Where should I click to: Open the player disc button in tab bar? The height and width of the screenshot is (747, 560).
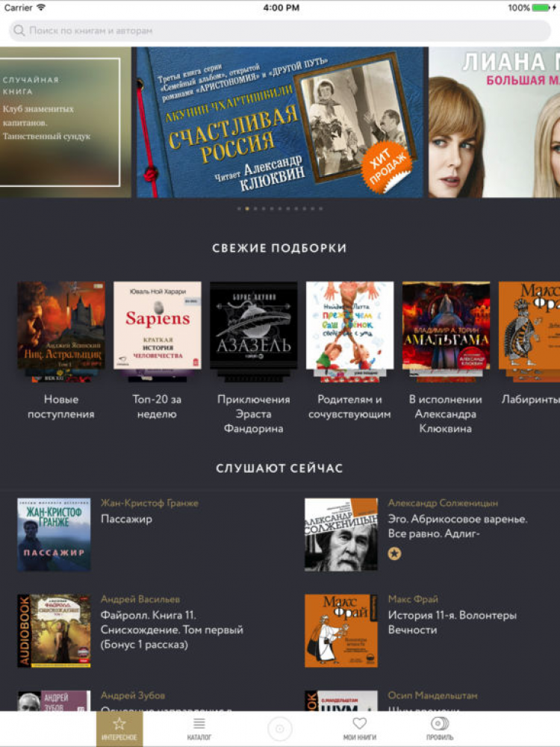pyautogui.click(x=279, y=728)
